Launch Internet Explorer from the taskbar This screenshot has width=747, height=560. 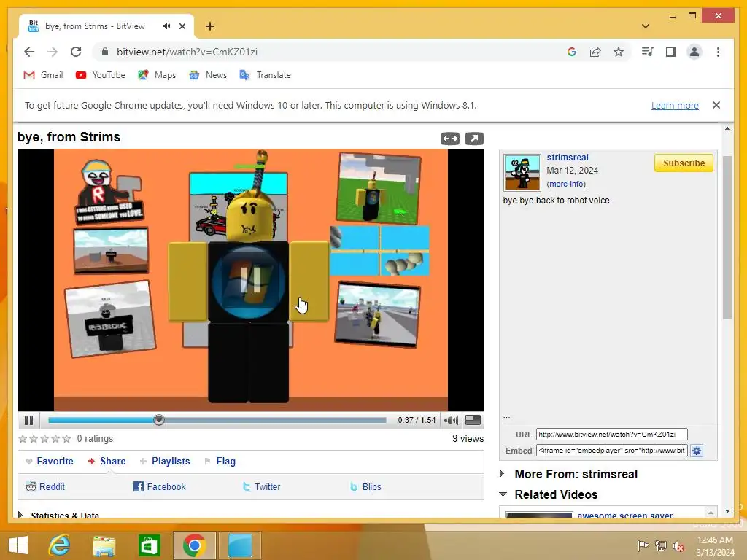60,545
